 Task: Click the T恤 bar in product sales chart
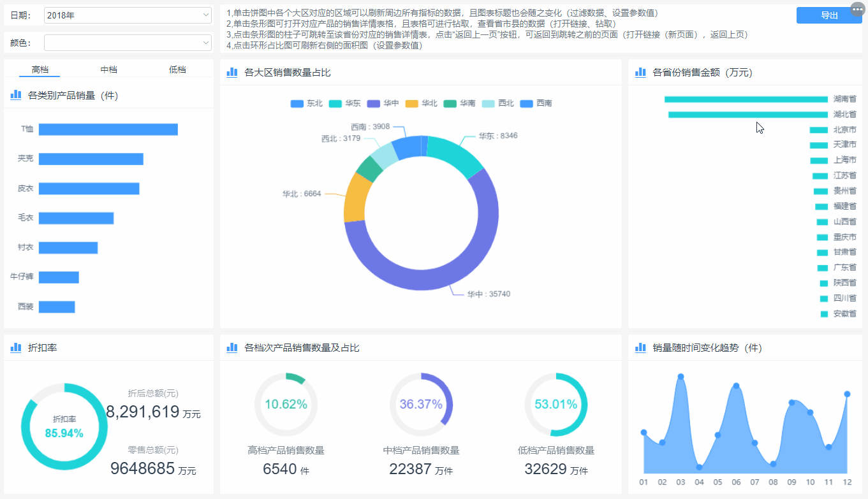click(x=108, y=129)
